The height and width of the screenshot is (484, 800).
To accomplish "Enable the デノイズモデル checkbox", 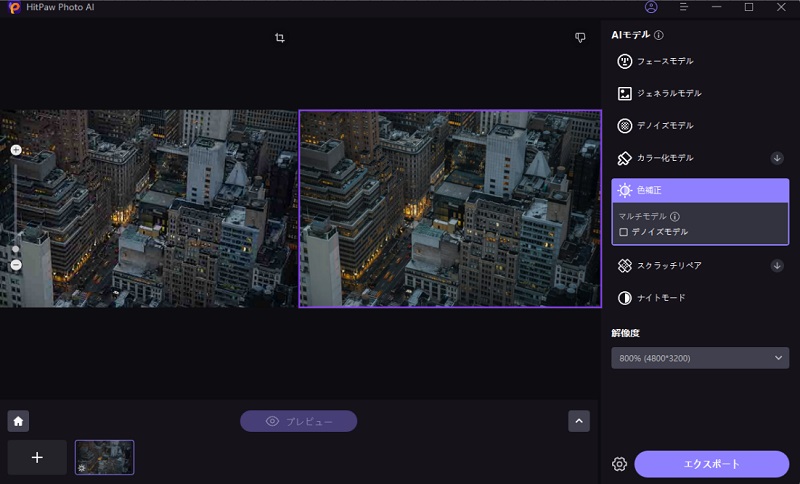I will (x=624, y=232).
